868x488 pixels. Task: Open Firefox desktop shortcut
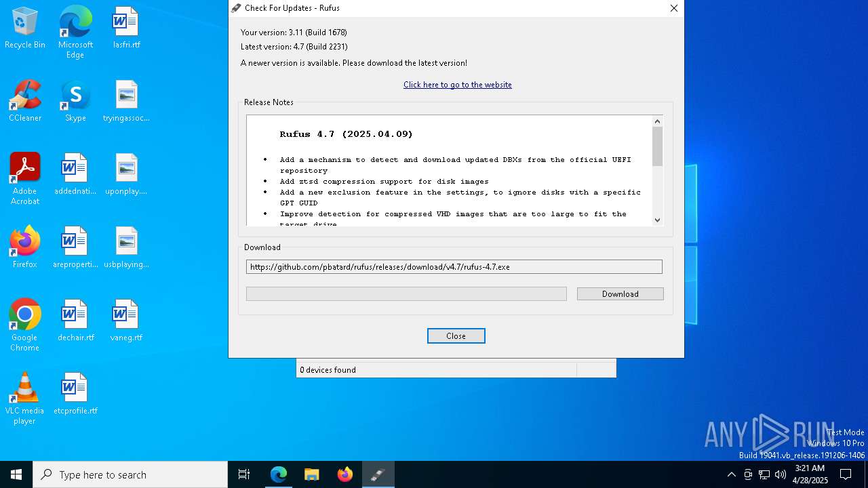point(25,248)
